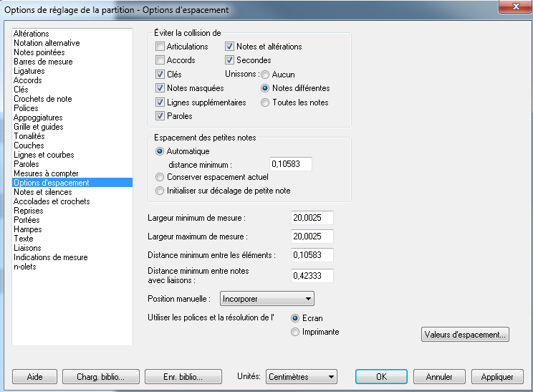Enable the Articulations collision checkbox
This screenshot has height=392, width=533.
click(160, 47)
